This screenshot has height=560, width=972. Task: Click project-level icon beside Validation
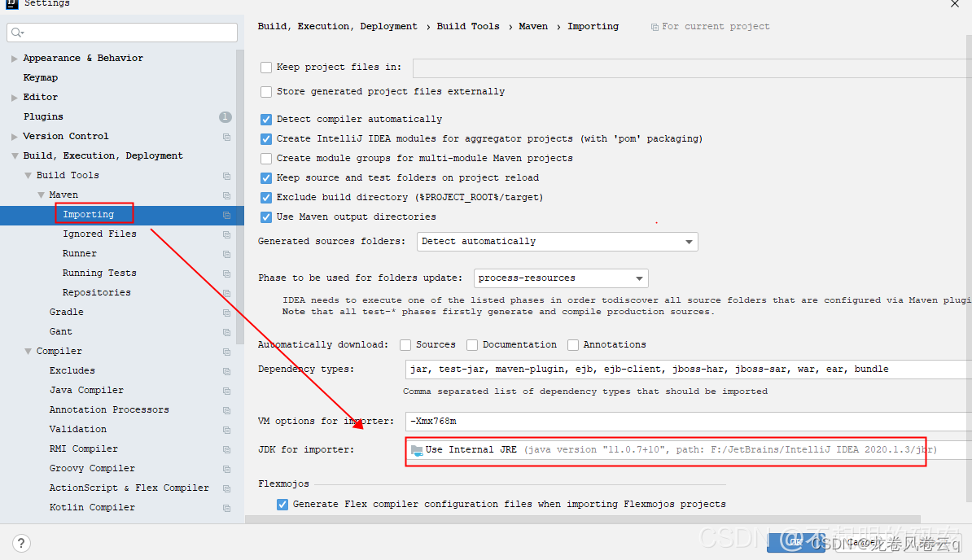(227, 430)
